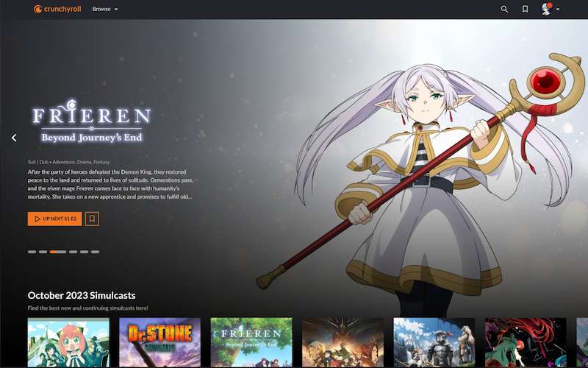Image resolution: width=588 pixels, height=368 pixels.
Task: Go to Crunchyroll home via logo
Action: (x=58, y=9)
